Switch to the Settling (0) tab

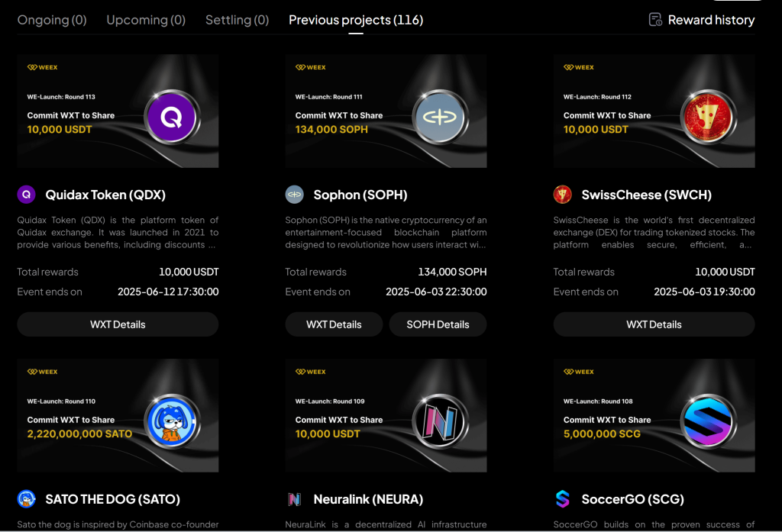click(238, 20)
